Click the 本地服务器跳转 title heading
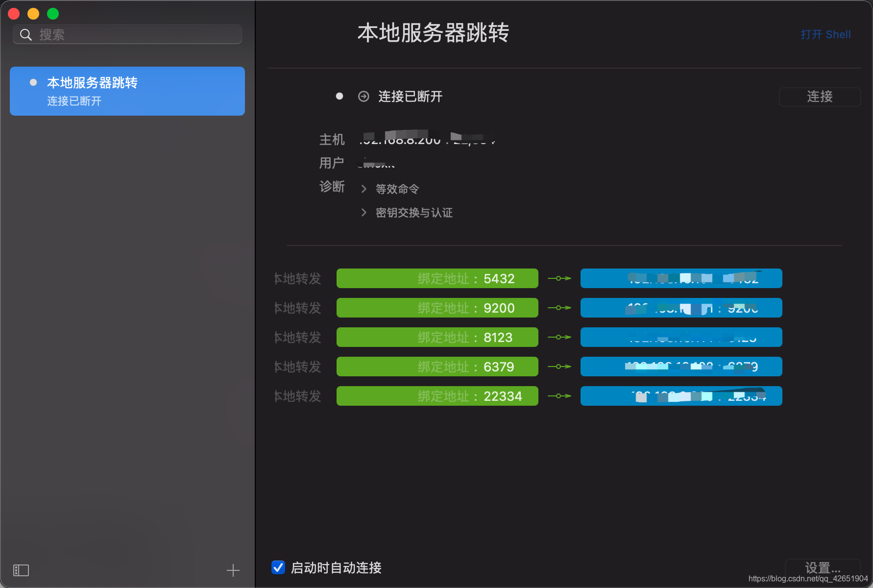 click(433, 33)
